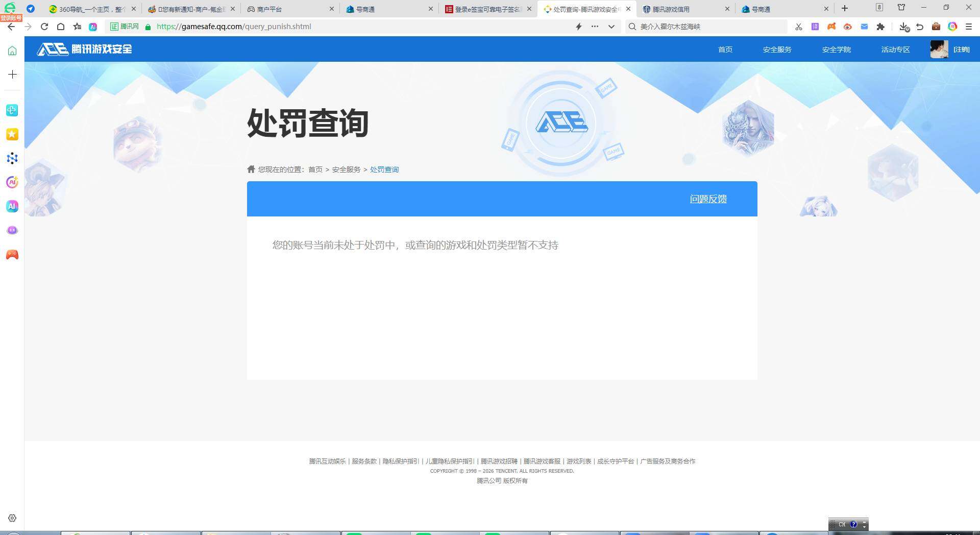Open the 服务条款 footer link
Viewport: 980px width, 535px height.
[x=364, y=461]
